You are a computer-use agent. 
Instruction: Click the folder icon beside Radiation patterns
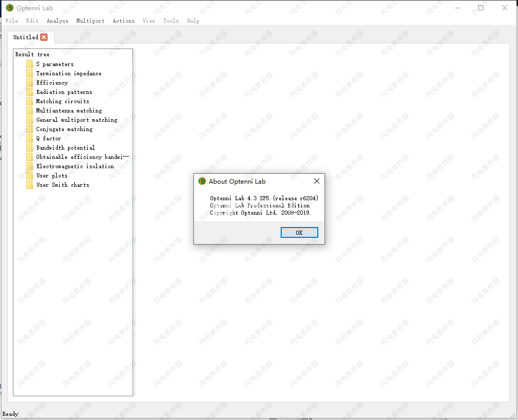pos(29,92)
